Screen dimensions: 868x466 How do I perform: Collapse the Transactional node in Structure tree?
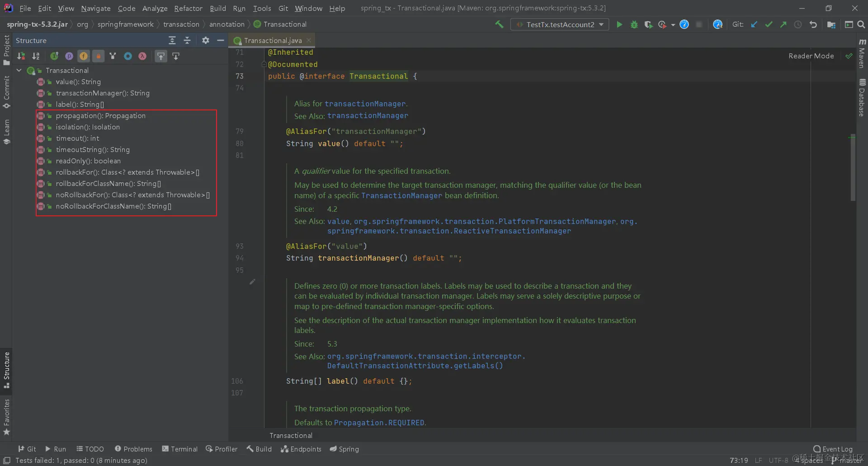[x=19, y=71]
